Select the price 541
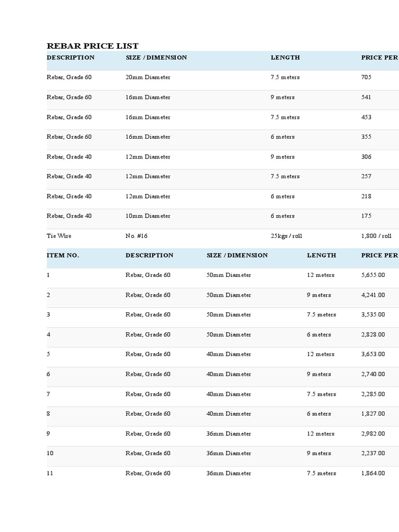The image size is (399, 532). 366,97
